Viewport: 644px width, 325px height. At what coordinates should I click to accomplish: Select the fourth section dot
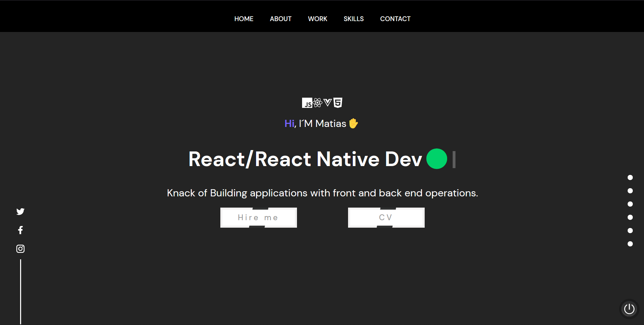630,217
